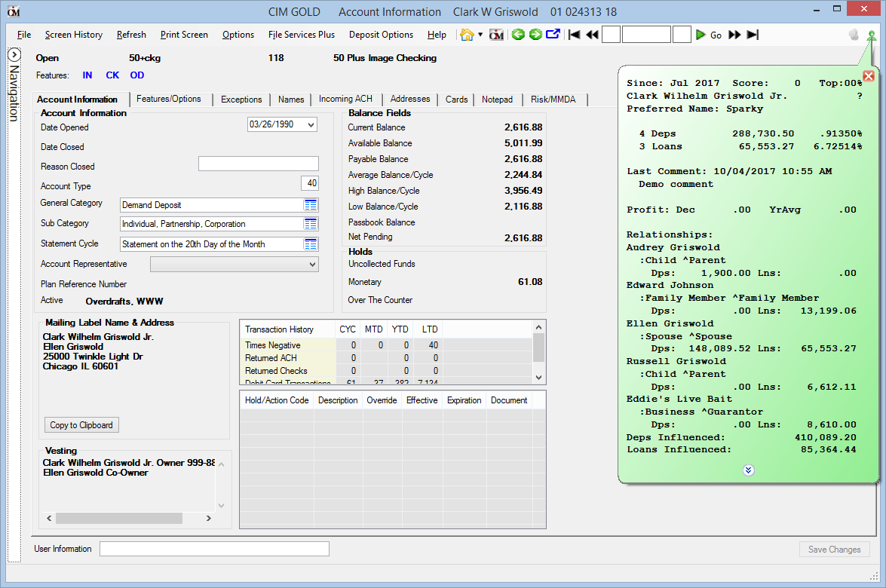
Task: Open Account Representative dropdown
Action: [312, 265]
